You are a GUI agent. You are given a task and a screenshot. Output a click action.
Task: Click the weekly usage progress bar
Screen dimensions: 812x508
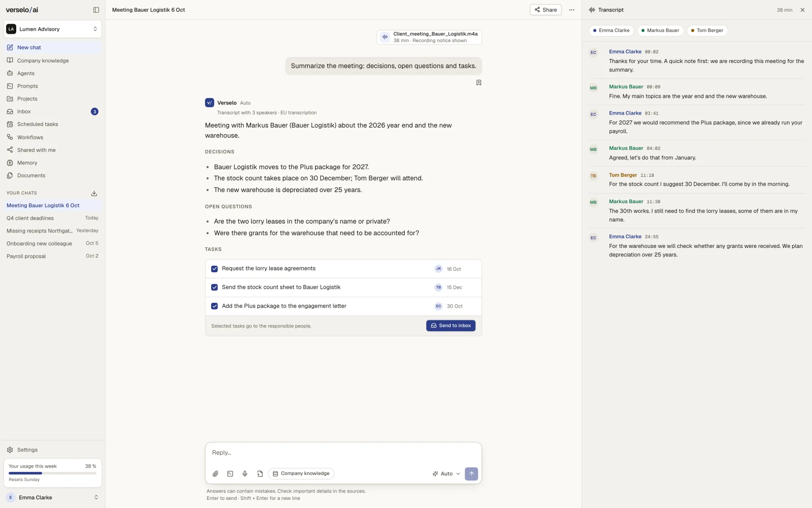click(x=52, y=473)
